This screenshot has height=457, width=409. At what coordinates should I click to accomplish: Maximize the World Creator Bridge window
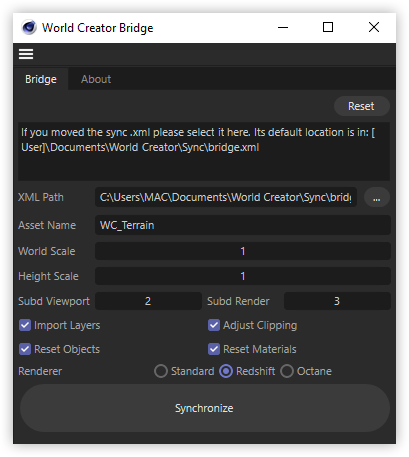[x=328, y=27]
